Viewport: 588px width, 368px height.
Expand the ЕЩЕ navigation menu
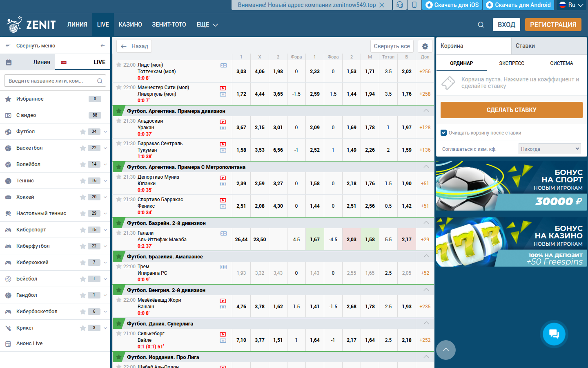[207, 25]
